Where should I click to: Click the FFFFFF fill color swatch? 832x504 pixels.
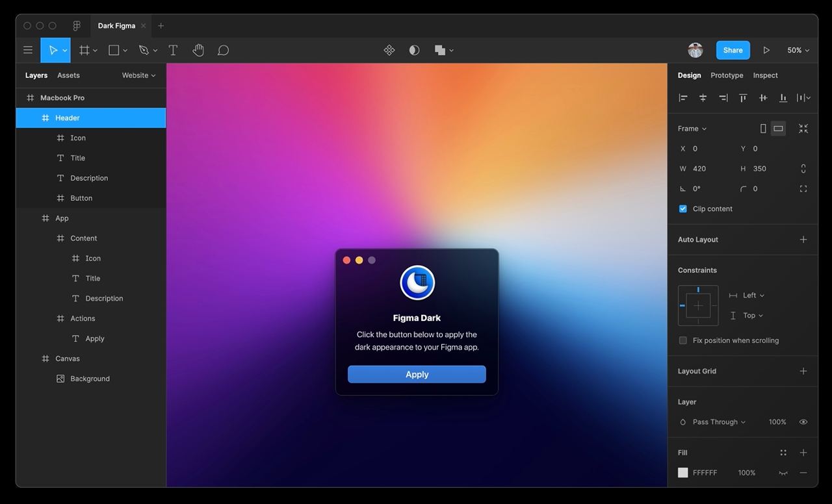pyautogui.click(x=682, y=473)
